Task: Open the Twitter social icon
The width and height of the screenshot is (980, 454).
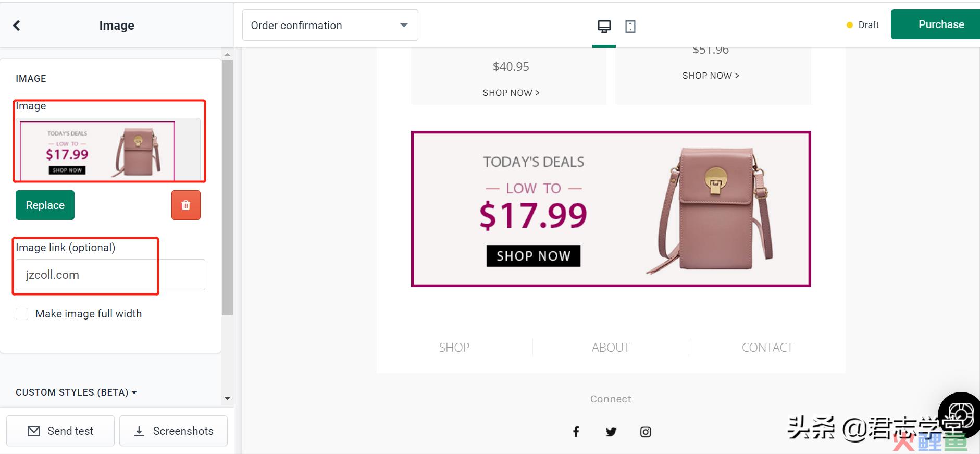Action: [x=611, y=432]
